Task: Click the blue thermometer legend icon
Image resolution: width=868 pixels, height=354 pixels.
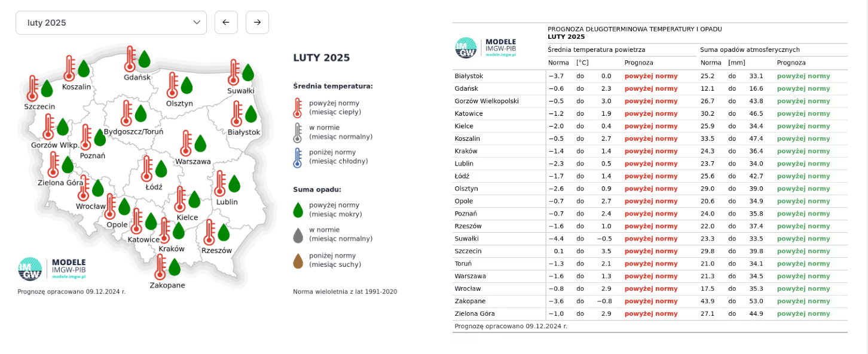Action: (x=298, y=158)
